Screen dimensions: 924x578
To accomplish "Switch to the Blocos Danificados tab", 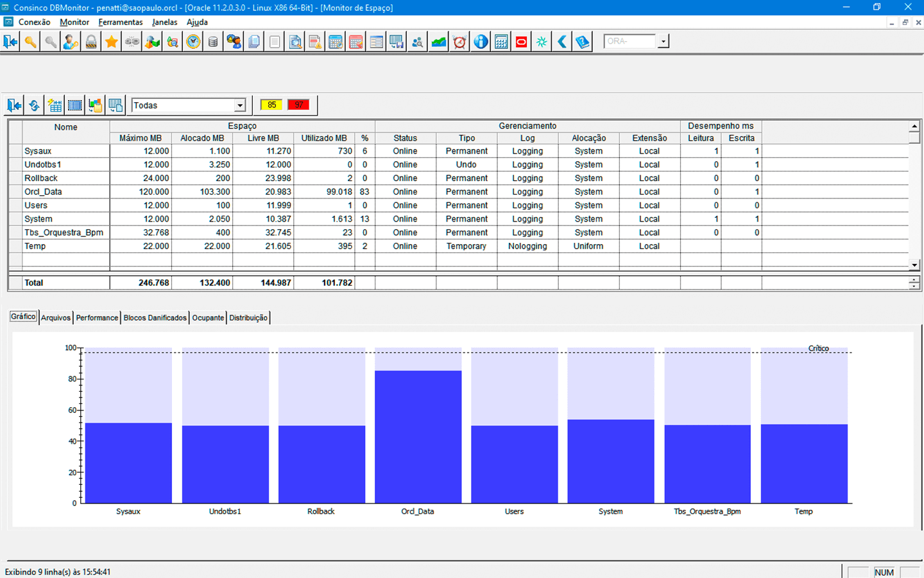I will 155,318.
